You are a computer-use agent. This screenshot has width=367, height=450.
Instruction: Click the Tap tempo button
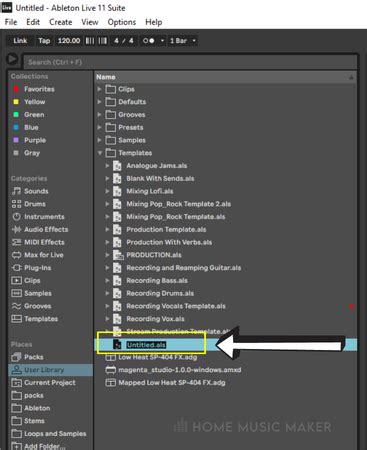44,41
